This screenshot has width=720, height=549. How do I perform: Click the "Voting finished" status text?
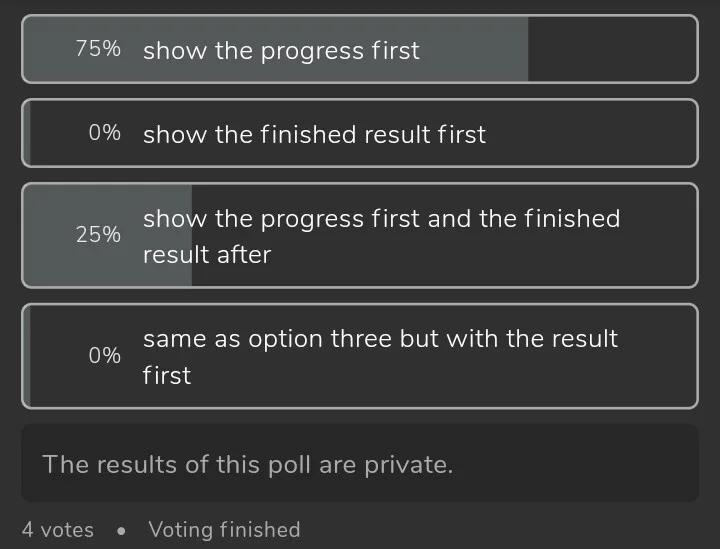coord(224,530)
